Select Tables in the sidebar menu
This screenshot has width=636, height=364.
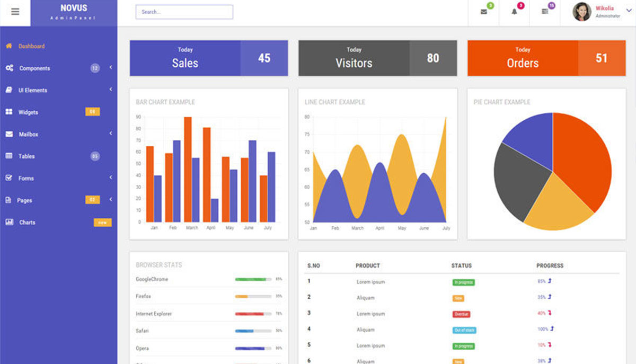(26, 156)
